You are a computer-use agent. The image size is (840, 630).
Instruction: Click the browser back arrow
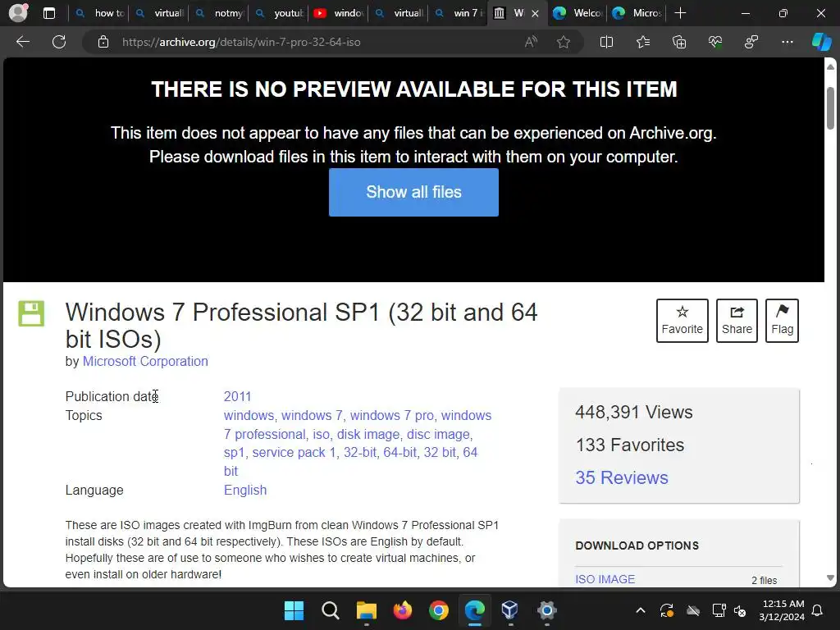[22, 42]
